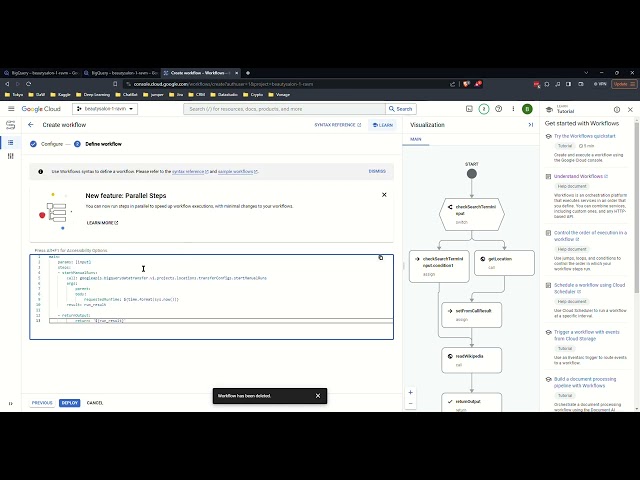The image size is (640, 480).
Task: Open Understand Workflows help document
Action: point(580,176)
